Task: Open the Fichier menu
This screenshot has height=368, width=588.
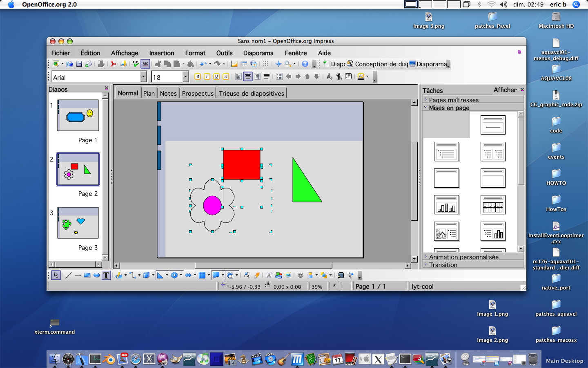Action: tap(60, 53)
